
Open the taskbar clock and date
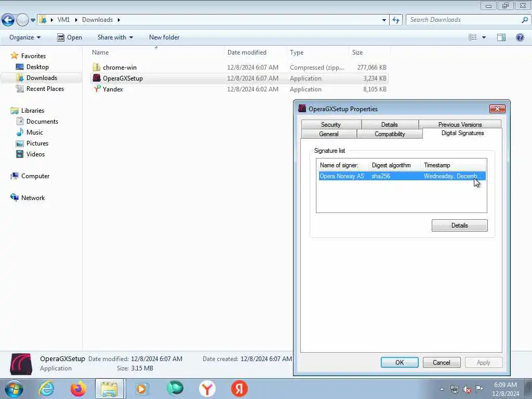tap(505, 389)
